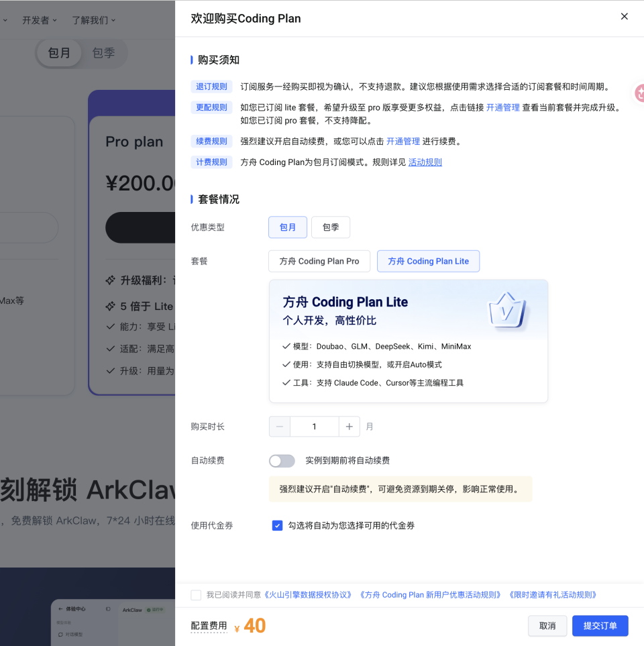
Task: Click the 个人开发,高性价比 subtitle
Action: [x=329, y=321]
